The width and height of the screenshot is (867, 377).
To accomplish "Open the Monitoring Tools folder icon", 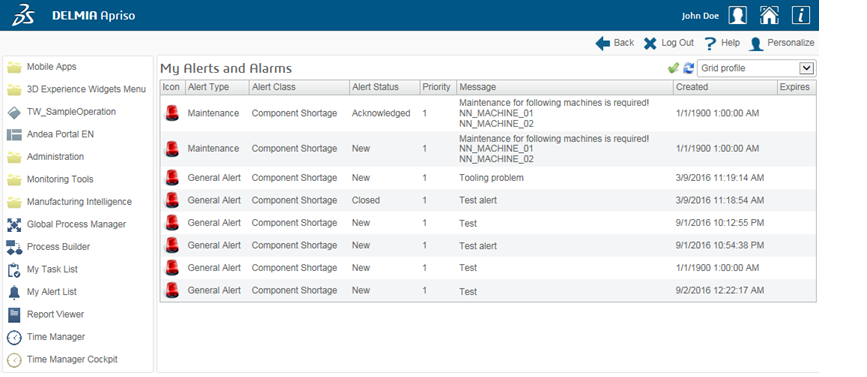I will coord(14,180).
